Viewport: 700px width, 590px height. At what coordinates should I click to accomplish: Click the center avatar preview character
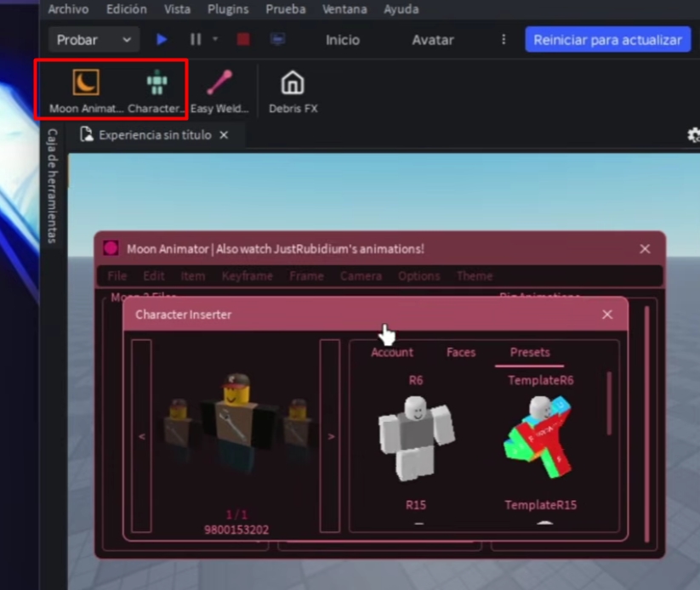tap(236, 422)
